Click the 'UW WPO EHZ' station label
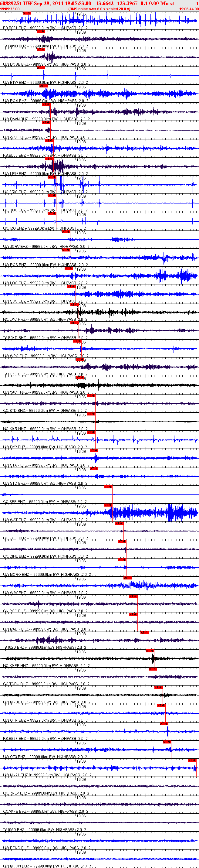 [15, 356]
